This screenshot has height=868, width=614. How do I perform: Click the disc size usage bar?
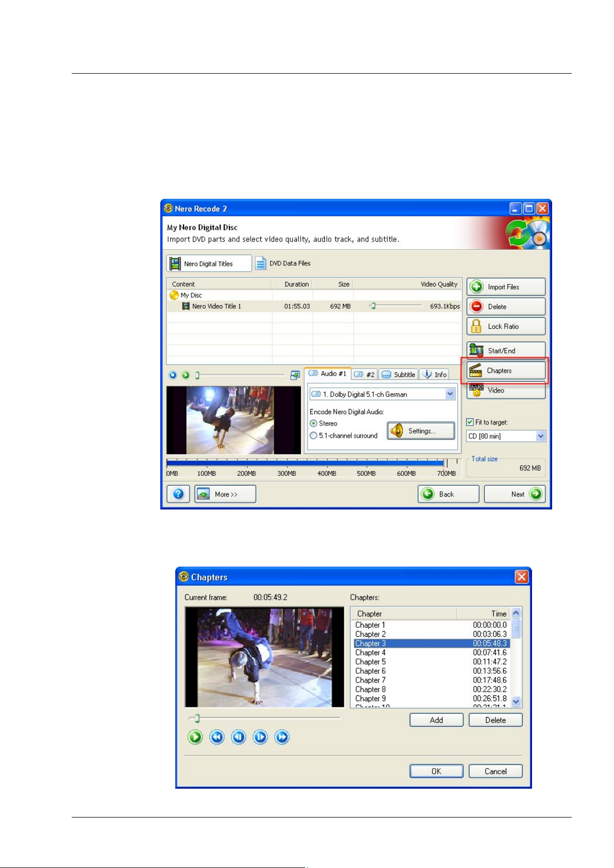(313, 463)
